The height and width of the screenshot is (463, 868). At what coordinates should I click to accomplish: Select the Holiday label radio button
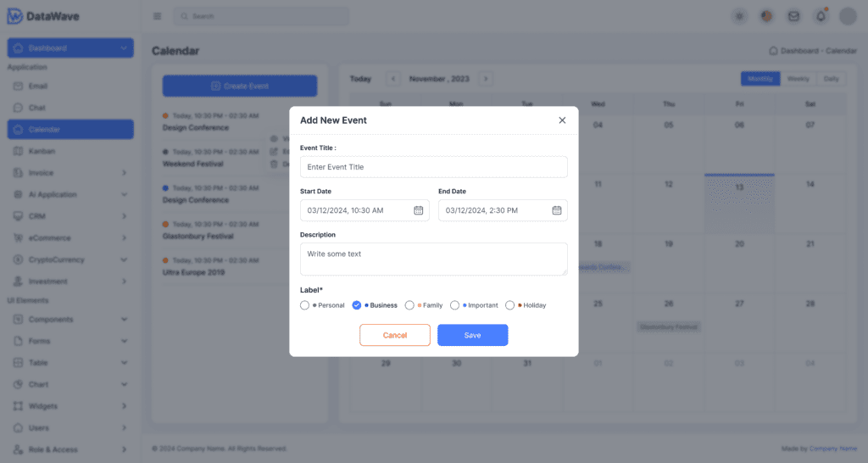[x=510, y=305]
